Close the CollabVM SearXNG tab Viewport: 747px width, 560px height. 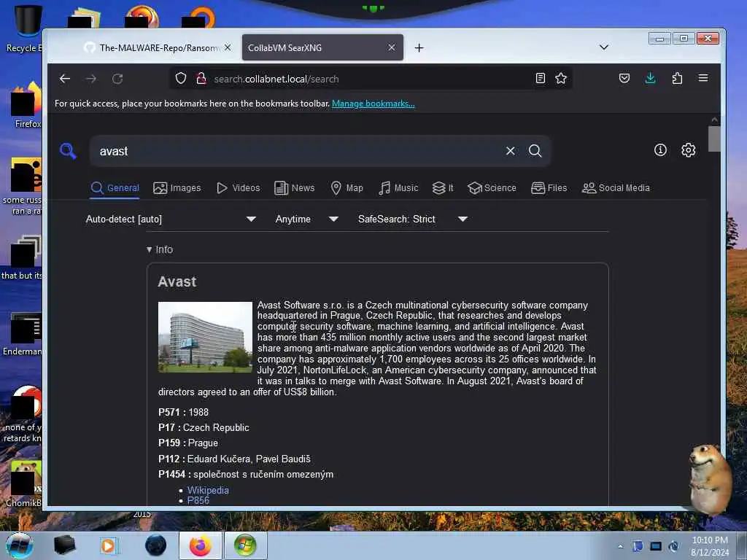click(391, 47)
